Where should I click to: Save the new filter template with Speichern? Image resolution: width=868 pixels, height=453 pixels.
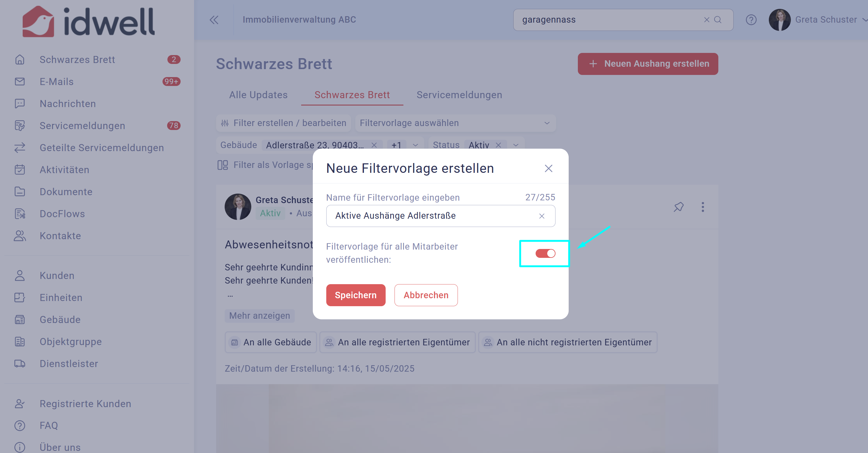click(x=355, y=295)
